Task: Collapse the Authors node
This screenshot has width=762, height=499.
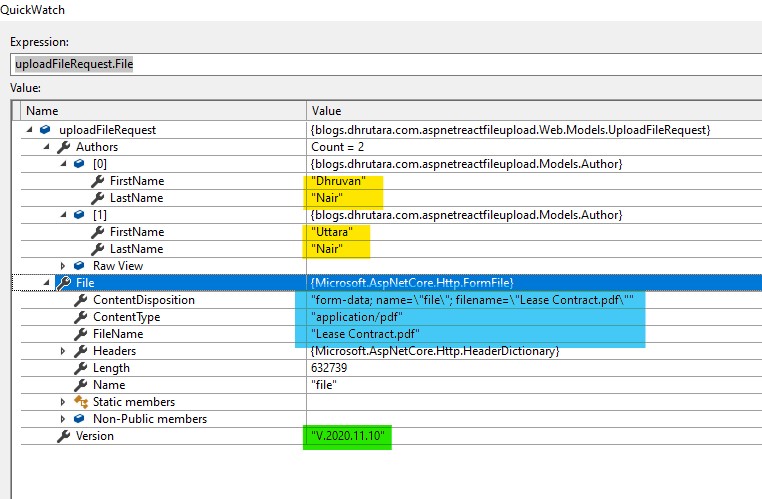Action: [x=47, y=147]
